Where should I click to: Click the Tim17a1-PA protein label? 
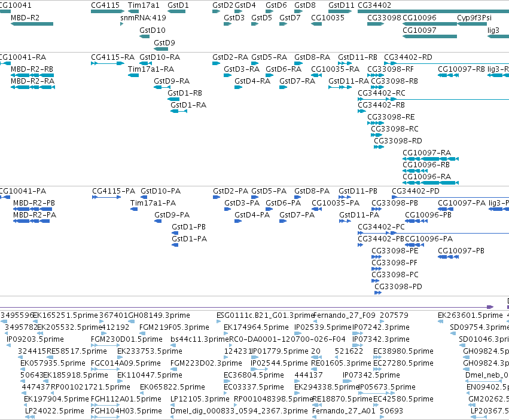[153, 203]
